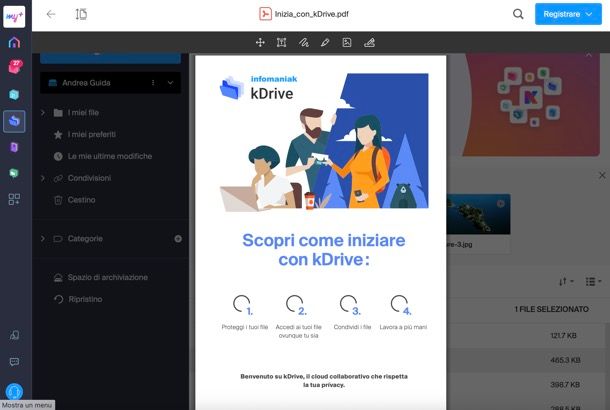
Task: Select the pen drawing tool
Action: (x=325, y=42)
